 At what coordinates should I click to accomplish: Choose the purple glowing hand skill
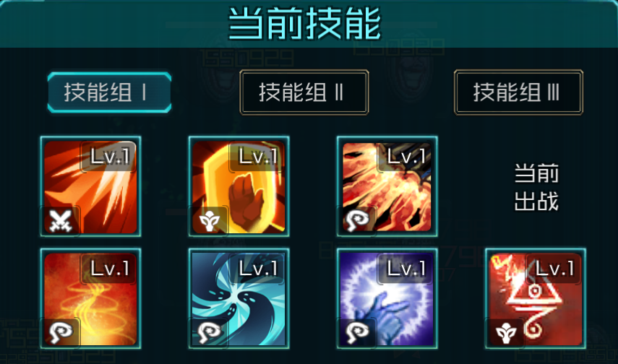[387, 298]
